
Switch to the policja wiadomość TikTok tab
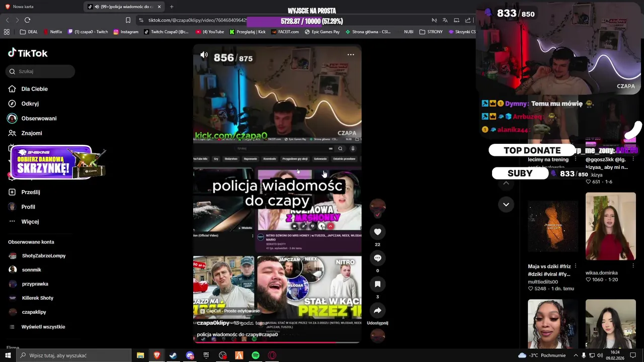point(123,7)
